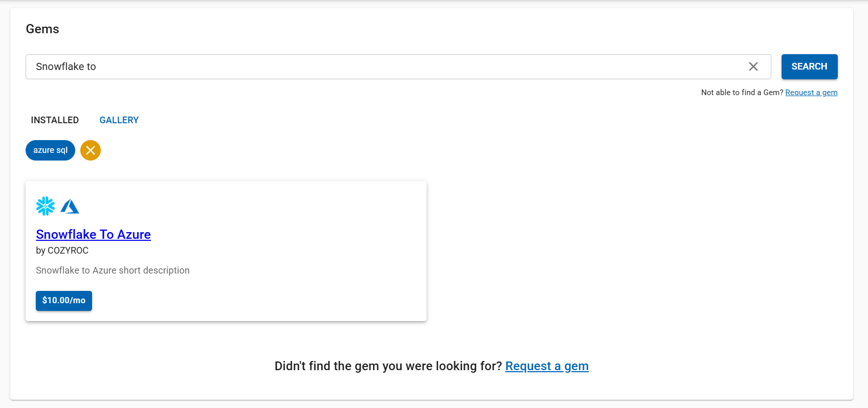Viewport: 868px width, 408px height.
Task: Click the $10.00/mo price button
Action: coord(64,301)
